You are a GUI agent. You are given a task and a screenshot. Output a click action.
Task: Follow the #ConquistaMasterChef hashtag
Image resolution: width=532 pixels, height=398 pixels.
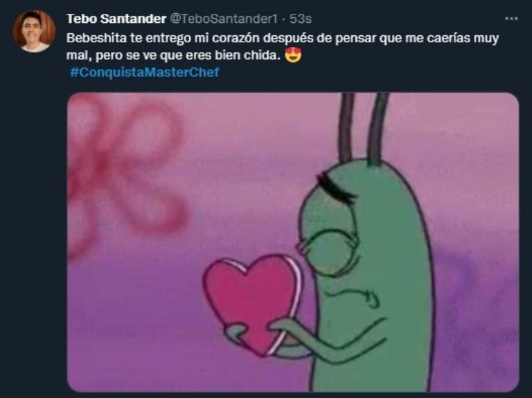(145, 72)
